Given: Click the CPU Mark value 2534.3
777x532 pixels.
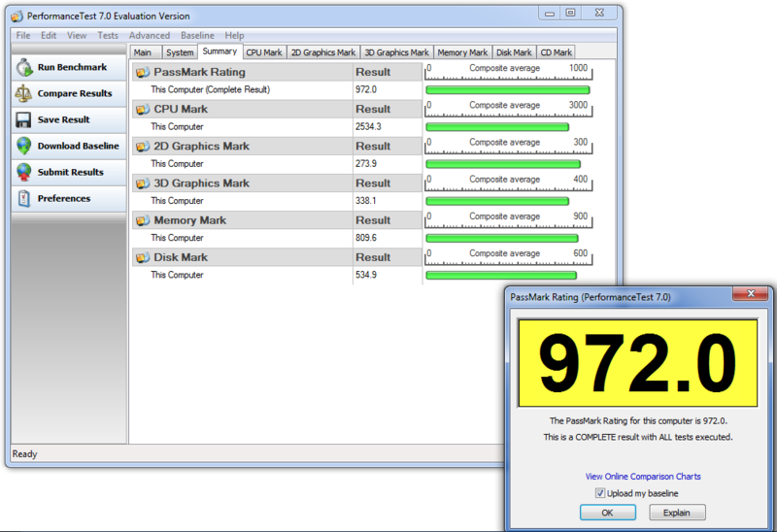Looking at the screenshot, I should 368,127.
